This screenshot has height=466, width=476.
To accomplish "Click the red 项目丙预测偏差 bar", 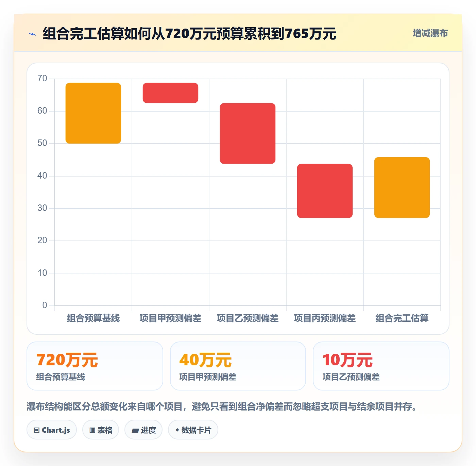I will click(325, 191).
